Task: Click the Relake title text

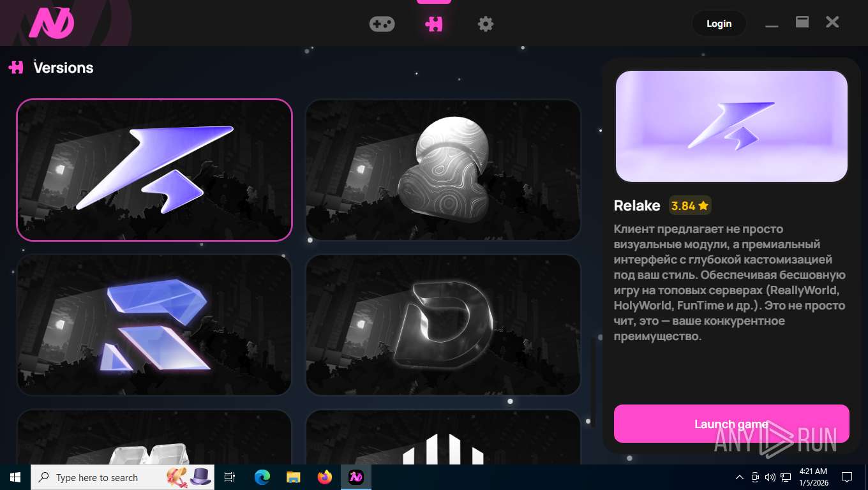Action: coord(637,205)
